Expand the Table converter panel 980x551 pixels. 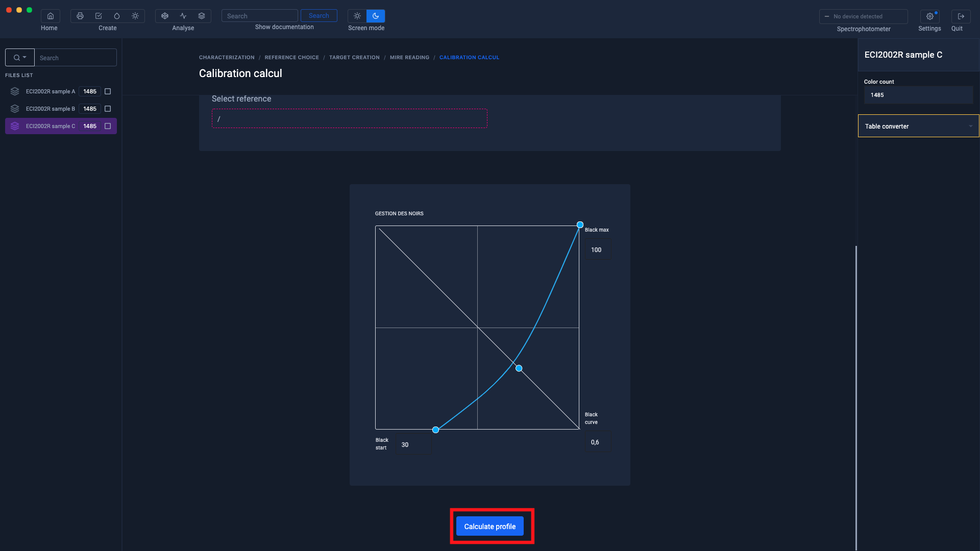pos(918,126)
